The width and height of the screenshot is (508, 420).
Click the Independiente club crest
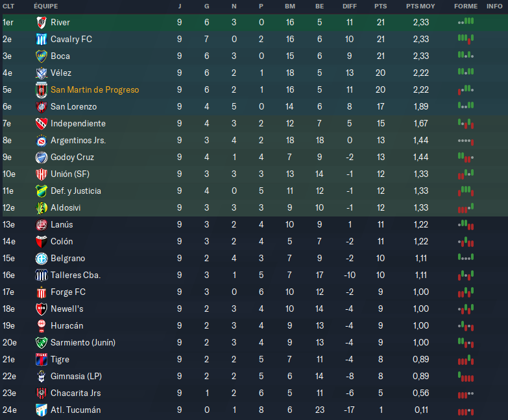point(42,124)
